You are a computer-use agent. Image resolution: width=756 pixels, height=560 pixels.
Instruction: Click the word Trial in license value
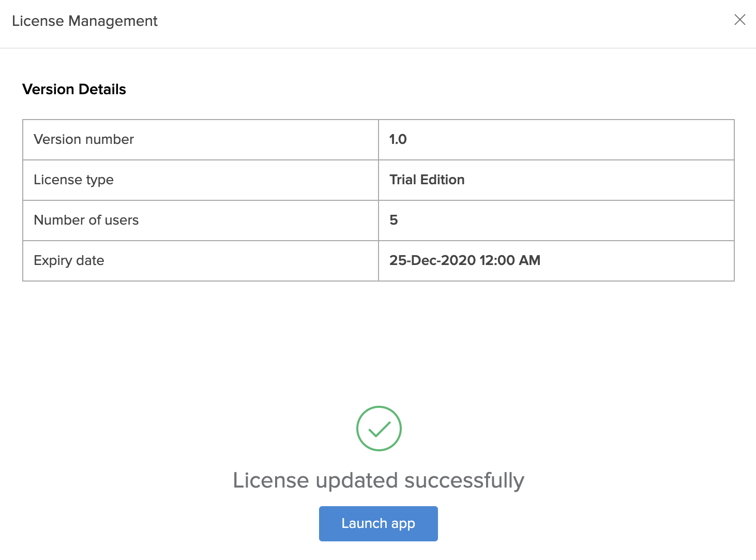pyautogui.click(x=403, y=180)
